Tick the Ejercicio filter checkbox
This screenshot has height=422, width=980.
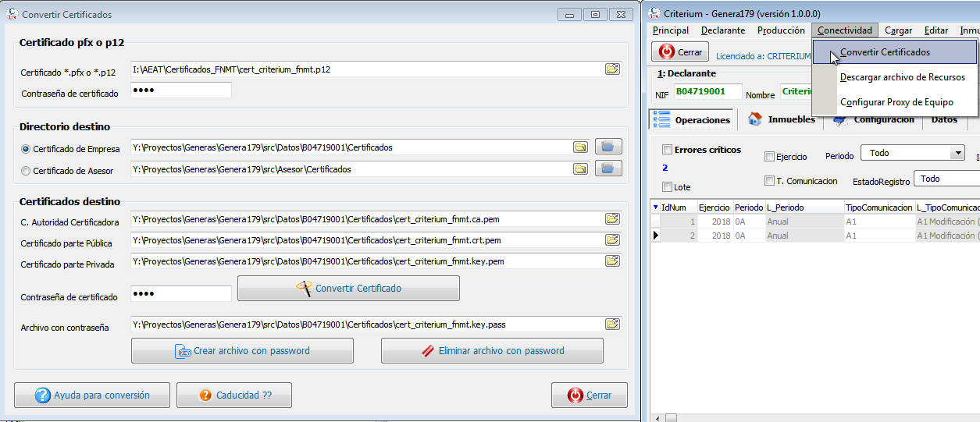769,157
